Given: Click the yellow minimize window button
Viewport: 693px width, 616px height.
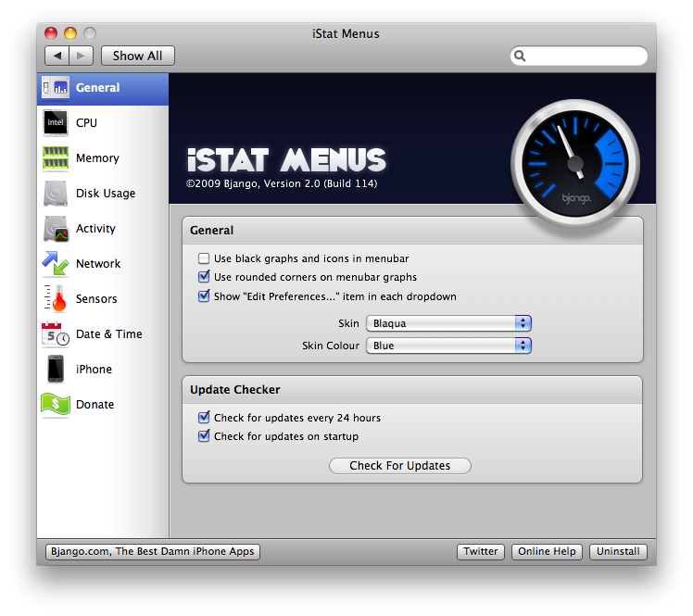Looking at the screenshot, I should click(70, 33).
